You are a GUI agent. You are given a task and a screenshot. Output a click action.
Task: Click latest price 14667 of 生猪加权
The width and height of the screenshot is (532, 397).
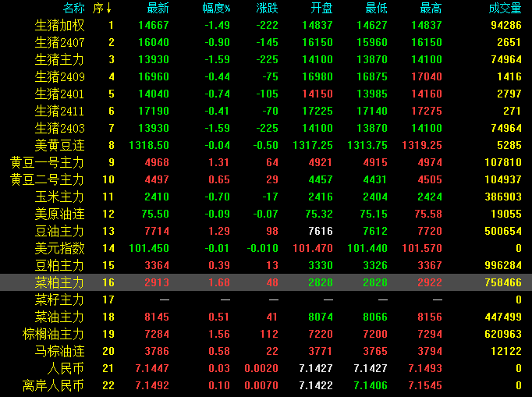point(154,25)
